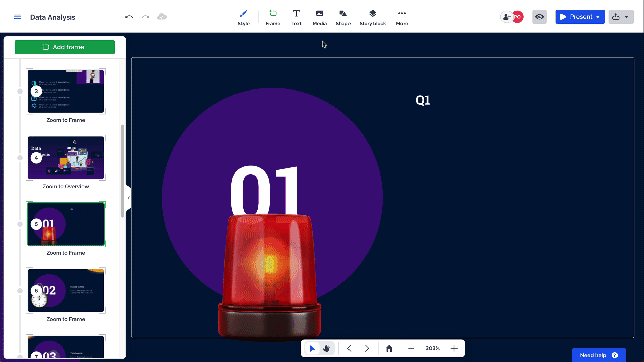
Task: Select the Text tool
Action: 296,18
